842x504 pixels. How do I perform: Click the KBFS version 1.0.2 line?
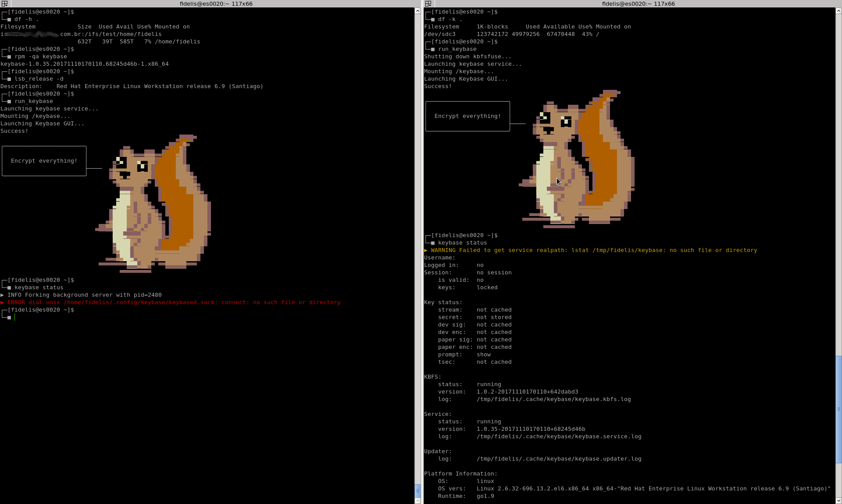pyautogui.click(x=508, y=392)
